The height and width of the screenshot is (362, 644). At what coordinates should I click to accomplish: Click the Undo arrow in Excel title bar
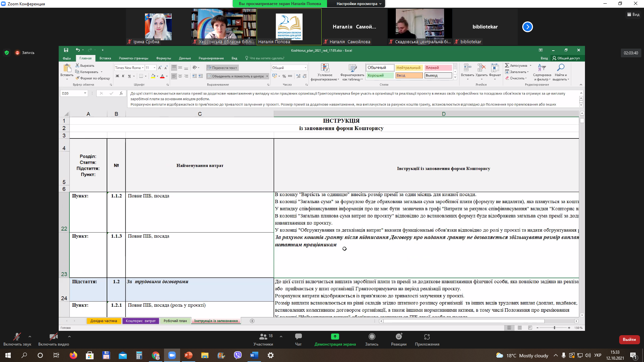pos(78,50)
